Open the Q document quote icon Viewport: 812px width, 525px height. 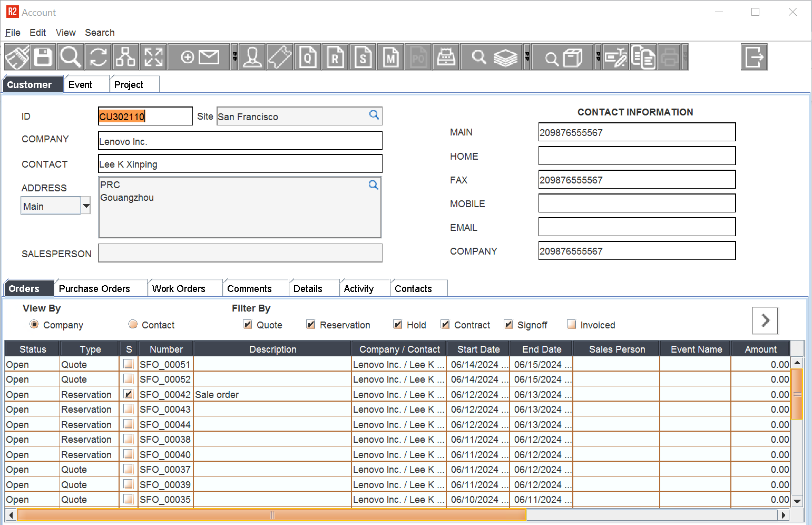coord(308,57)
